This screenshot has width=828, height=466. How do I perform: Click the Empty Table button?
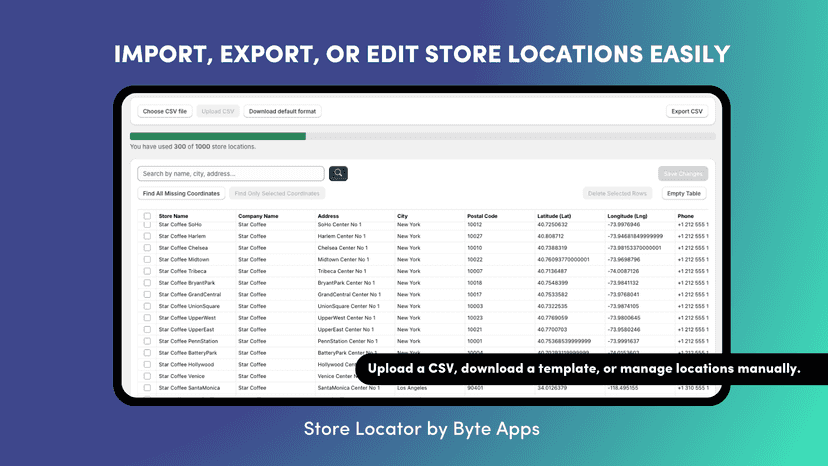click(x=684, y=193)
